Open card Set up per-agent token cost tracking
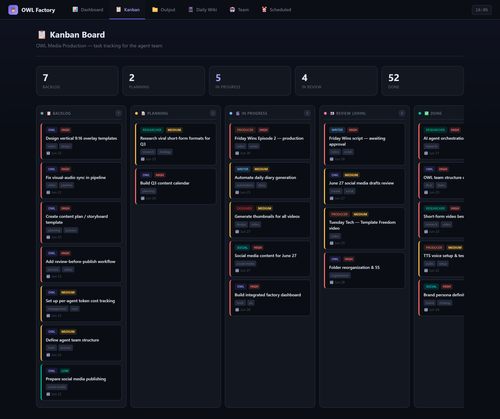 tap(81, 304)
